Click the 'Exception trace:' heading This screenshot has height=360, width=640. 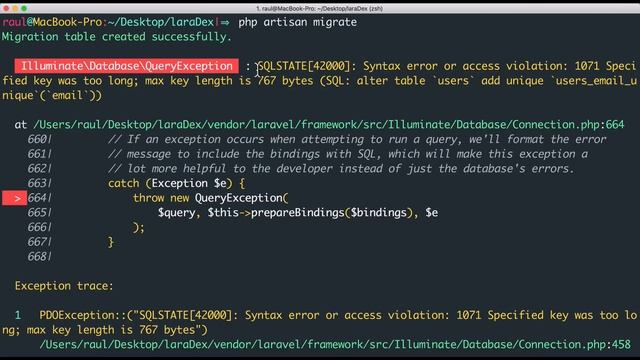coord(64,286)
